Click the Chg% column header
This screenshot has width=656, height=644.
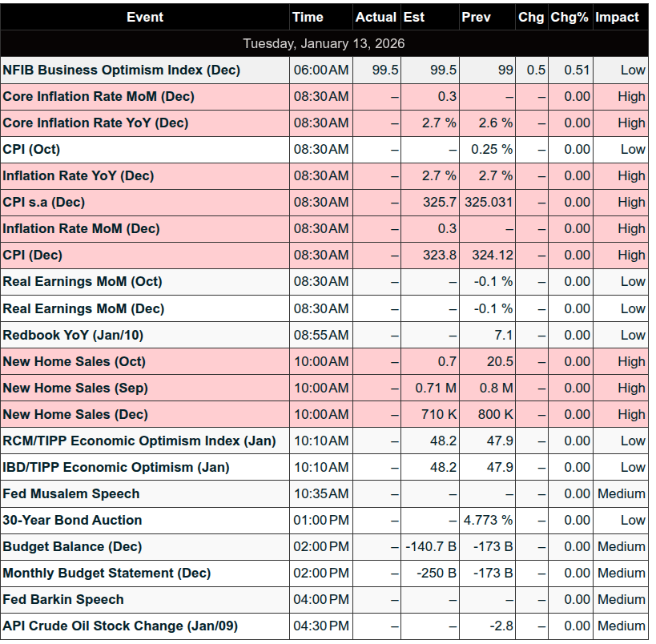click(x=569, y=17)
